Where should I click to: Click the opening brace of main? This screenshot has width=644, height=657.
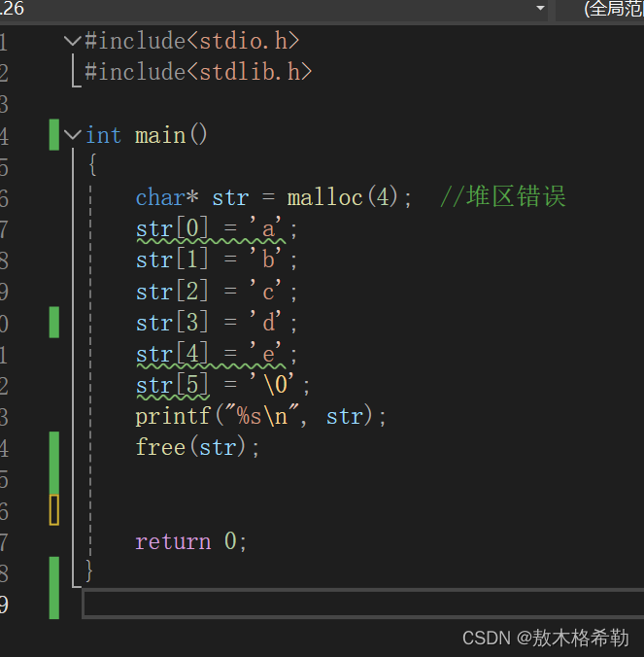92,165
